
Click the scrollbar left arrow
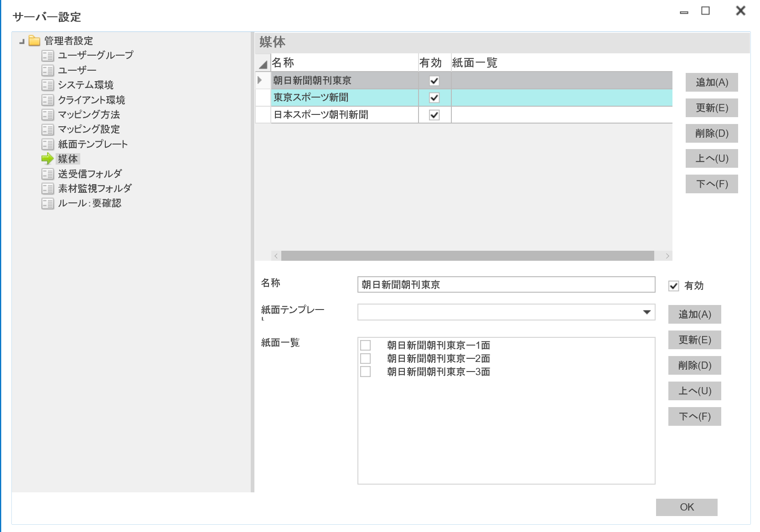pyautogui.click(x=276, y=256)
